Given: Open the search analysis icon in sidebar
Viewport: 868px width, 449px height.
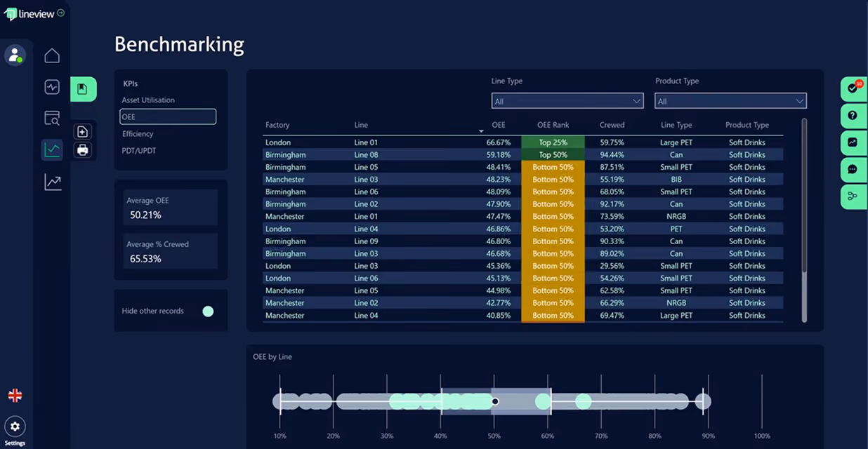Looking at the screenshot, I should [x=52, y=118].
